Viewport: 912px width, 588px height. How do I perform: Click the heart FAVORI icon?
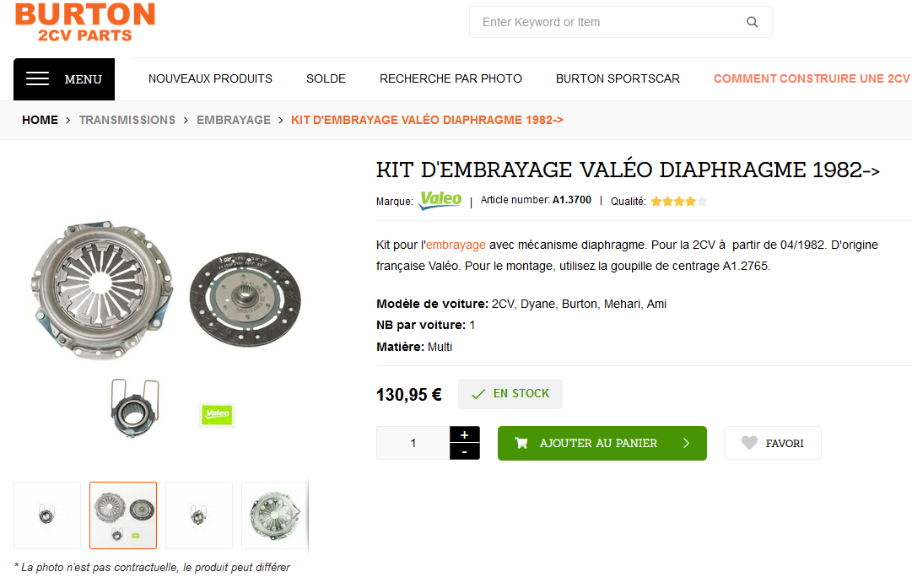click(749, 443)
